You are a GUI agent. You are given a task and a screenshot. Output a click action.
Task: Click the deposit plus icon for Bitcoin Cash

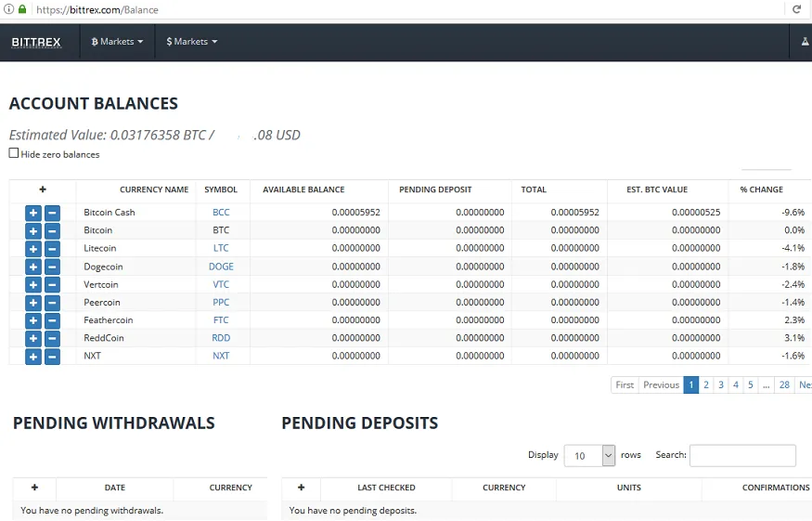[x=33, y=213]
